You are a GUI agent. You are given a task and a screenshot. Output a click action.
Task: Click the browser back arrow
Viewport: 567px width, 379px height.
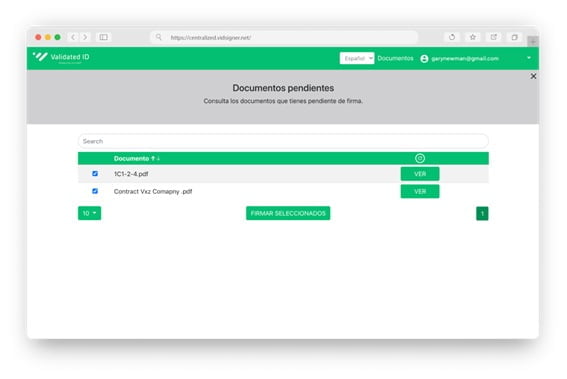73,37
